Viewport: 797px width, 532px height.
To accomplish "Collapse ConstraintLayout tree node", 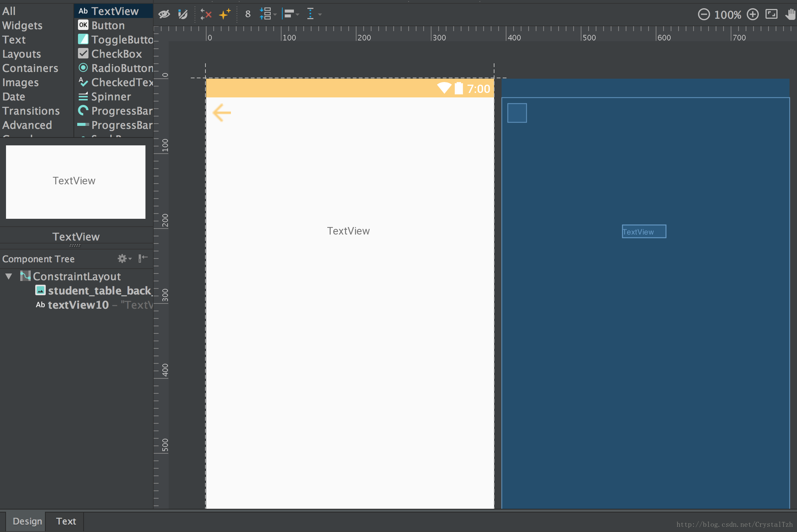I will tap(9, 276).
